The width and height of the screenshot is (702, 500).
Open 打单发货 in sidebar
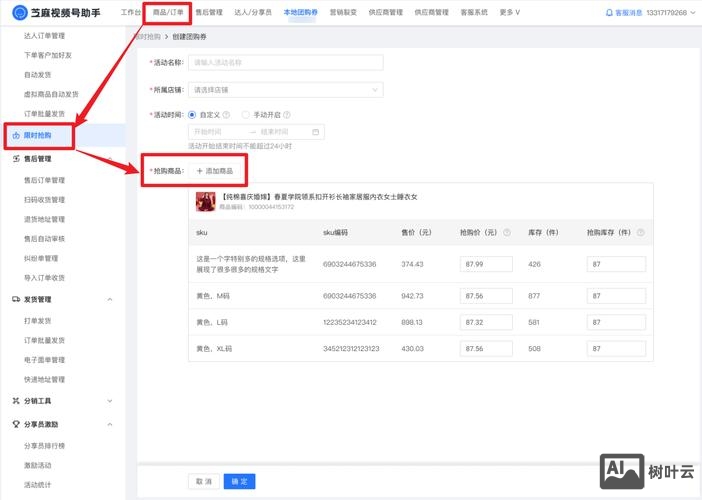(38, 321)
